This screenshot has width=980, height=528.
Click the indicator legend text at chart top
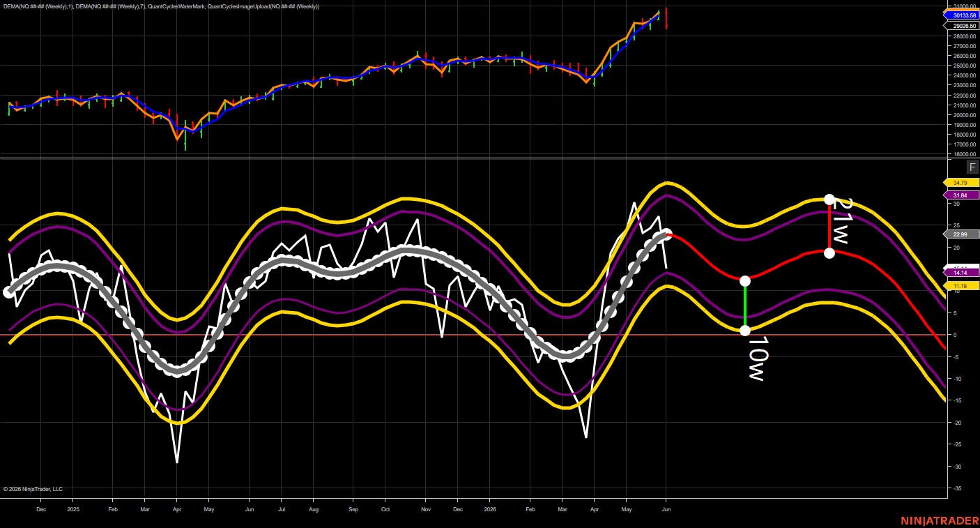pos(160,6)
